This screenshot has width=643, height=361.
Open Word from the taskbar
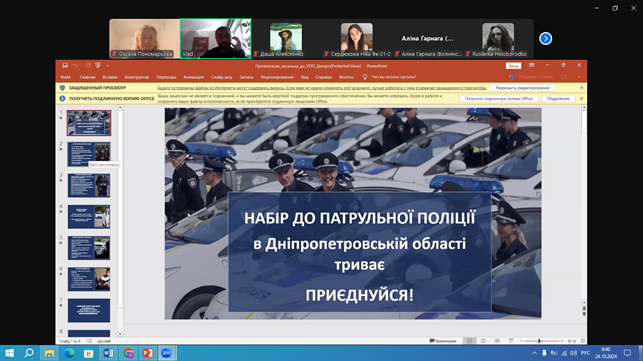point(108,353)
